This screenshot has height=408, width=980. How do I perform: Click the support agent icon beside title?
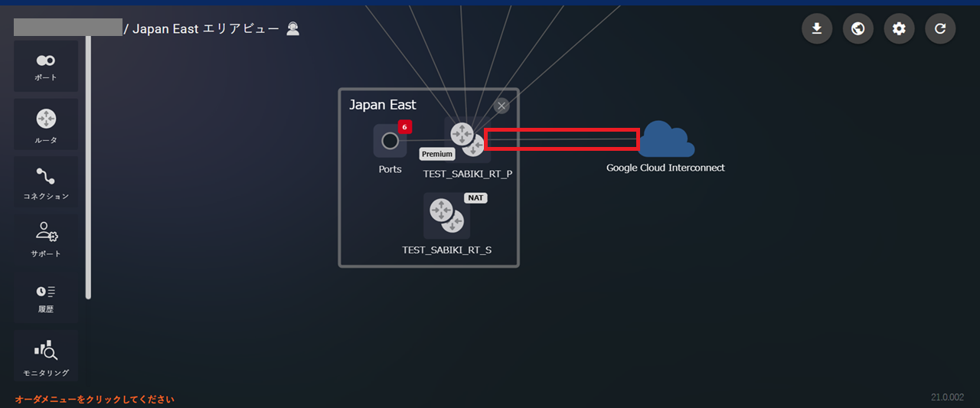coord(292,29)
